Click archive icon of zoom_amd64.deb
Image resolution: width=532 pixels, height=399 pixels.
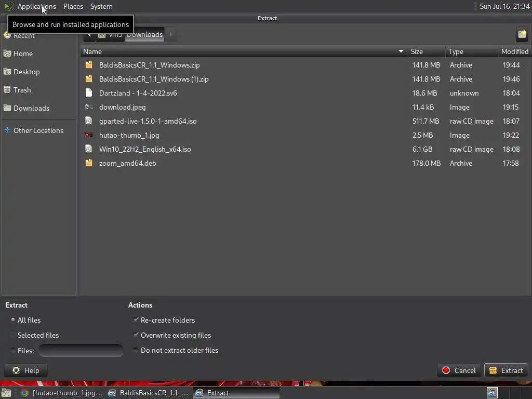click(x=88, y=163)
